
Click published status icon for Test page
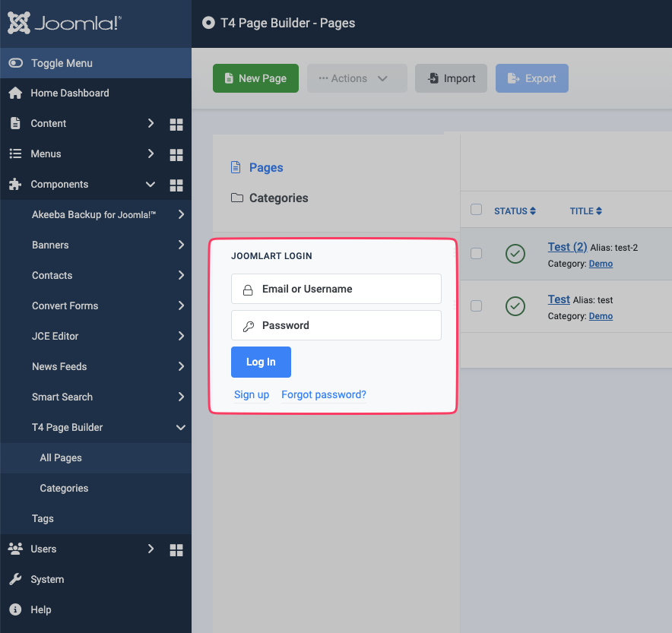(x=515, y=306)
